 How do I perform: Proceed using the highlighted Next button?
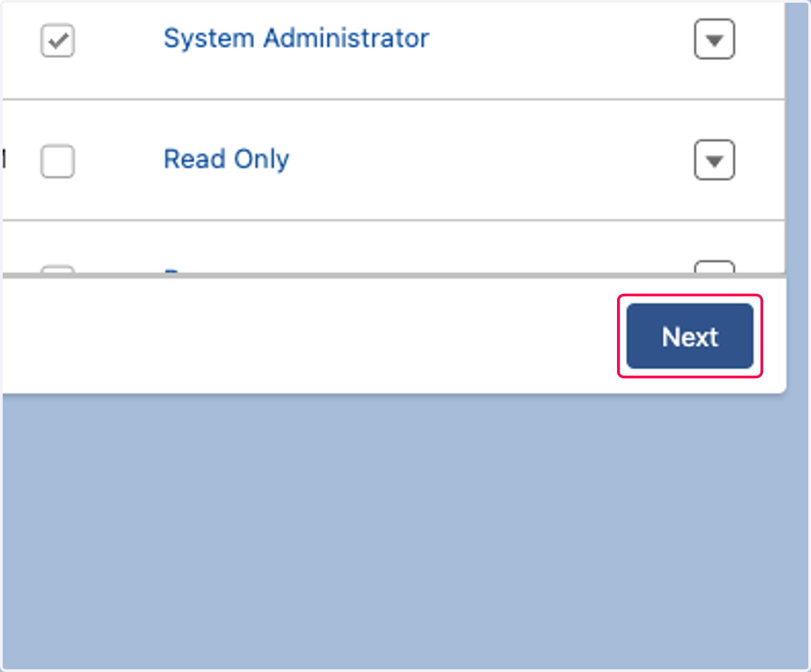click(x=690, y=336)
